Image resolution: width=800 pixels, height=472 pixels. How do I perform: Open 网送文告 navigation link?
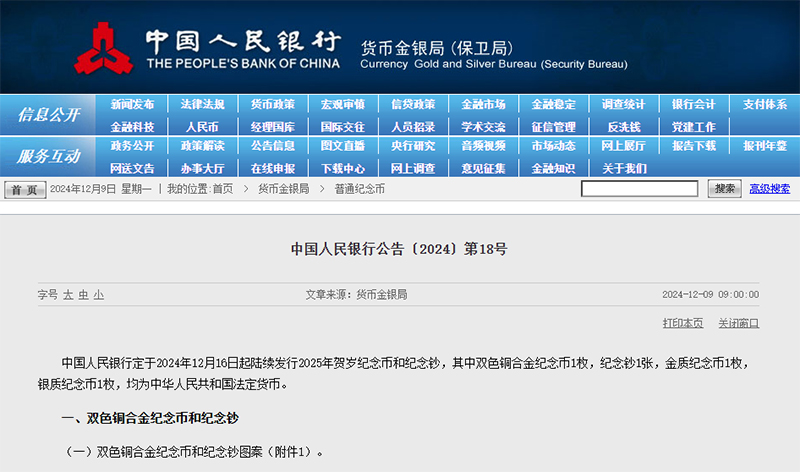point(132,168)
